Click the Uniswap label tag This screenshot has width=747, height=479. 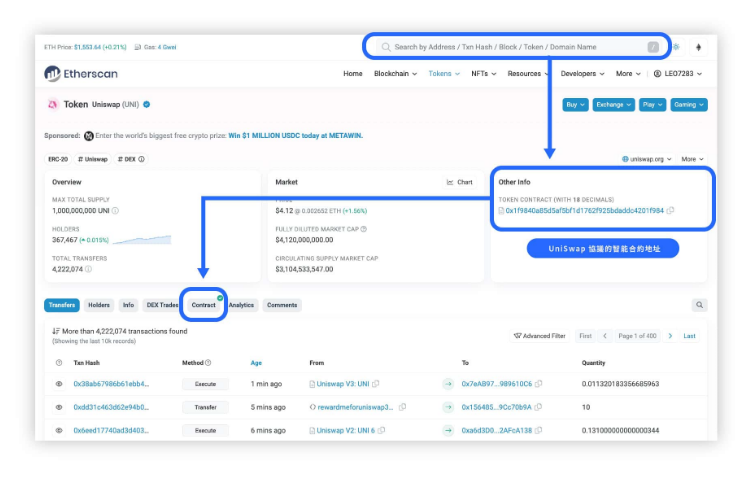click(93, 159)
